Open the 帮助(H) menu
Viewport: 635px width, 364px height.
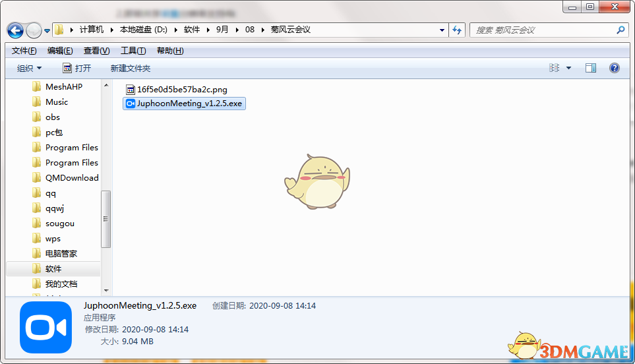coord(170,51)
